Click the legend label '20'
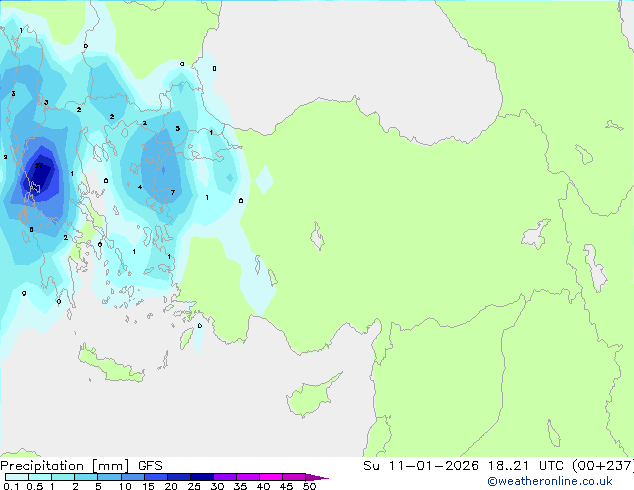 [171, 486]
